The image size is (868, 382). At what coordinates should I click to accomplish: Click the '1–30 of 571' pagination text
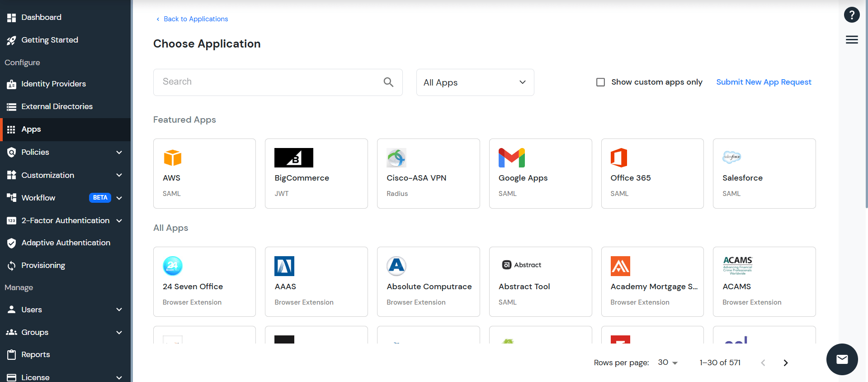[x=720, y=363]
